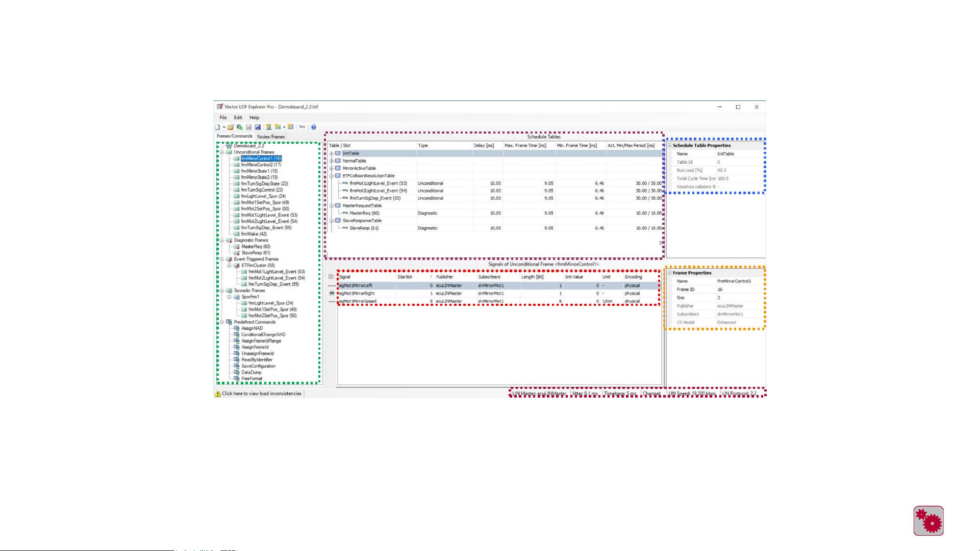Click the warning triangle icon in status bar
The image size is (980, 551).
[218, 393]
